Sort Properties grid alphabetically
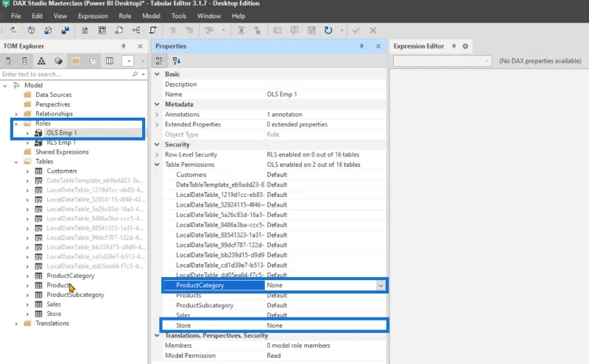 pyautogui.click(x=177, y=61)
